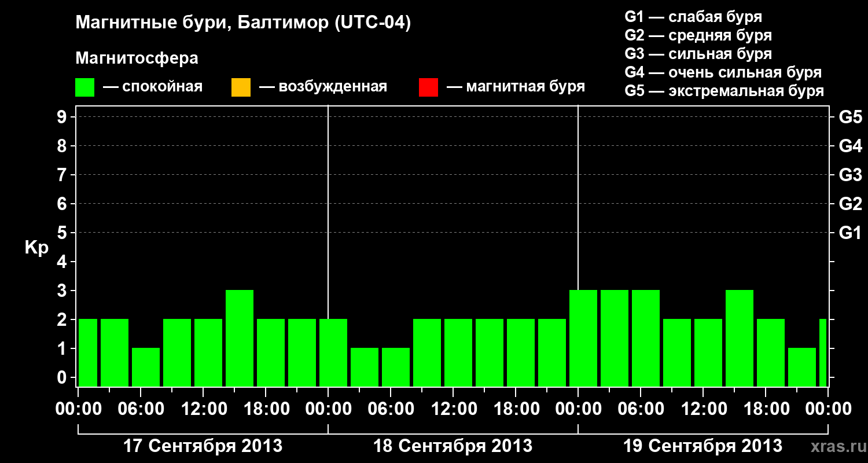Click the 19 September bar spanning 06:00–09:00

click(x=646, y=338)
